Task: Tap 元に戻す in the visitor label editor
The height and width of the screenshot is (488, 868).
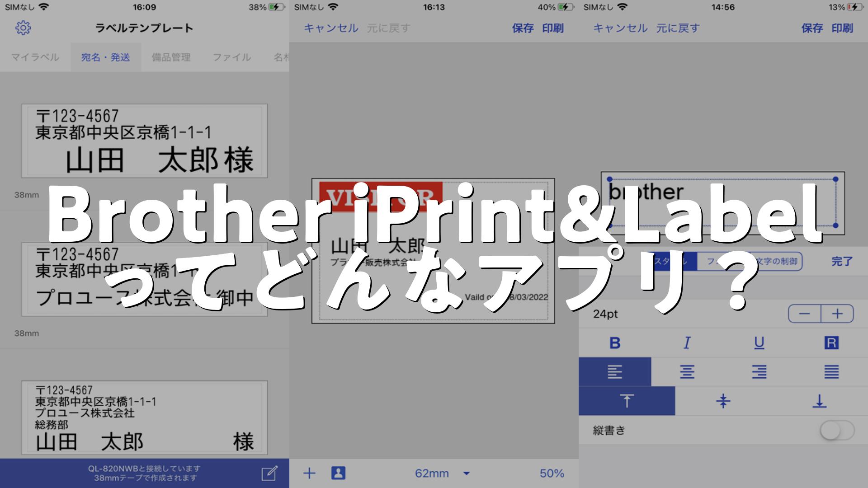Action: coord(388,28)
